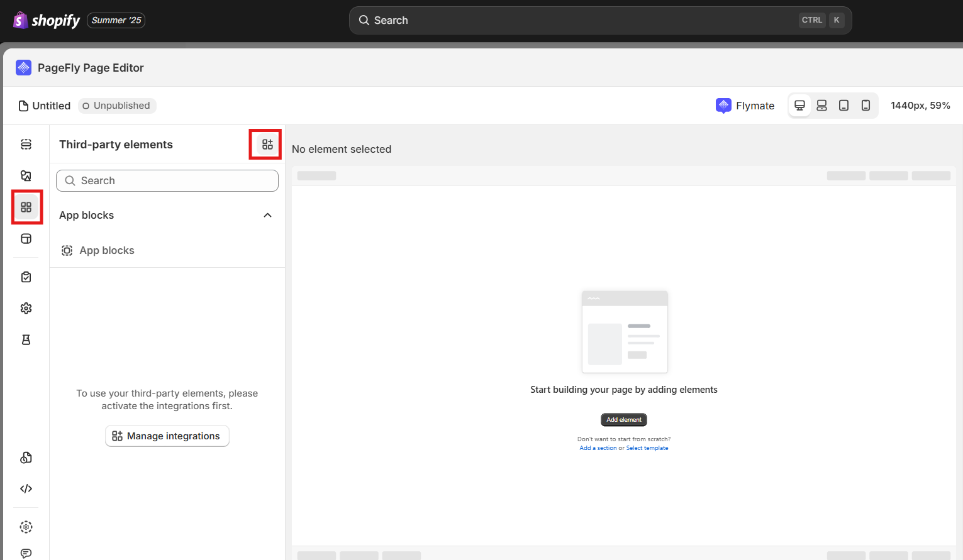
Task: Open the chat bubble icon at sidebar bottom
Action: [x=26, y=553]
